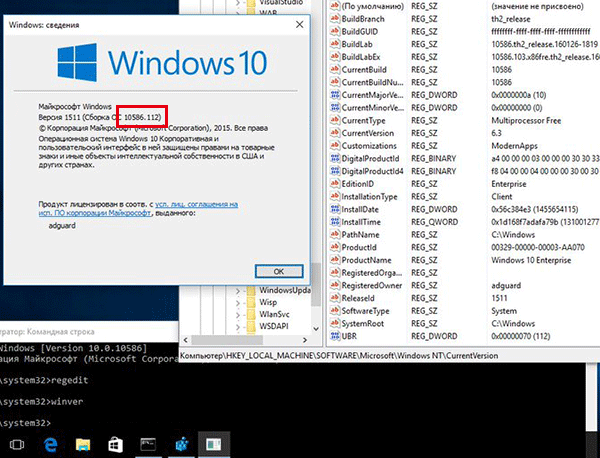The image size is (600, 458).
Task: Select the BuildLabEx registry value
Action: 361,57
